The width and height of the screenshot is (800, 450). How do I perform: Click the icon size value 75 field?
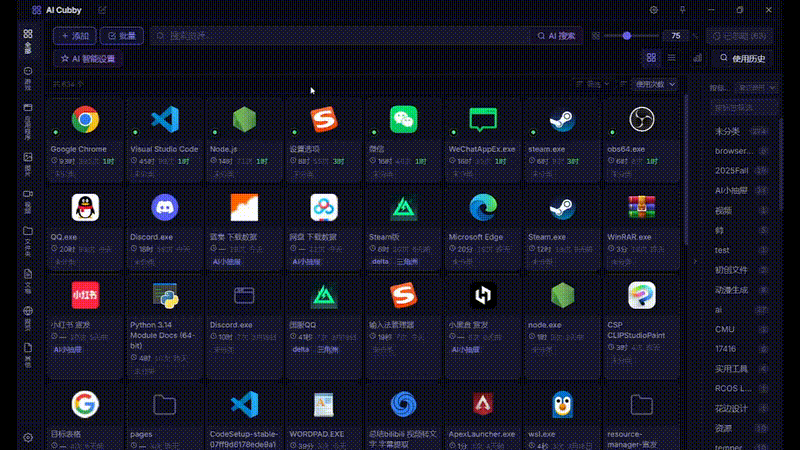(x=676, y=36)
